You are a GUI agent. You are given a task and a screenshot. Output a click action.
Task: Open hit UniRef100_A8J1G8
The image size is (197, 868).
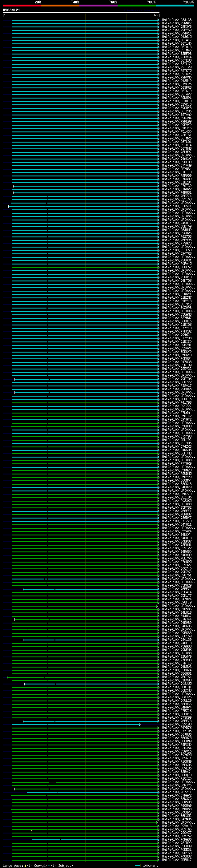coord(177,20)
